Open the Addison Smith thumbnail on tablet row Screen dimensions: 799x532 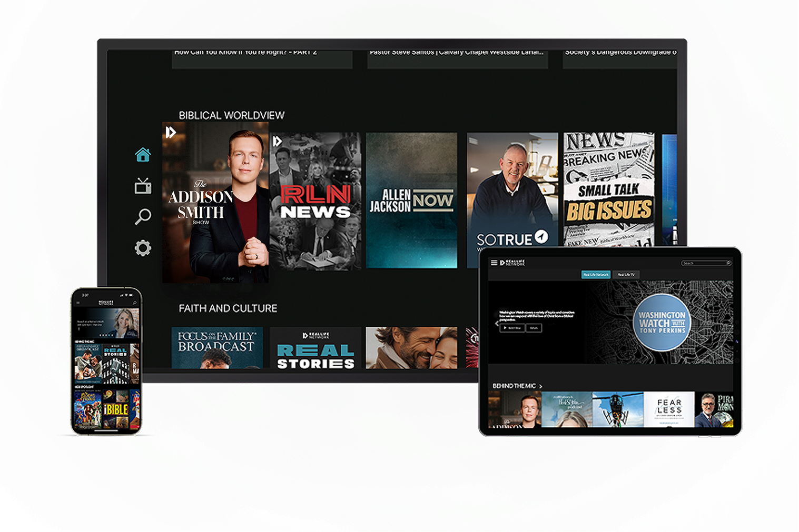[x=515, y=409]
